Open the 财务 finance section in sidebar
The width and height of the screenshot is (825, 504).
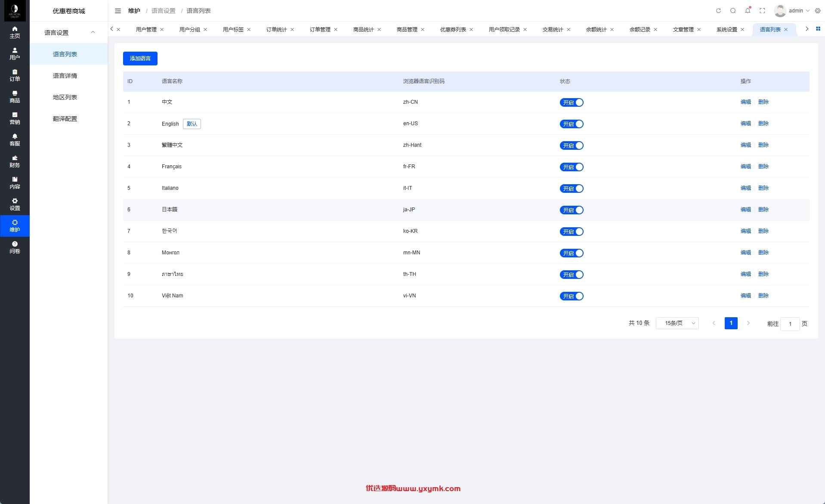click(15, 161)
